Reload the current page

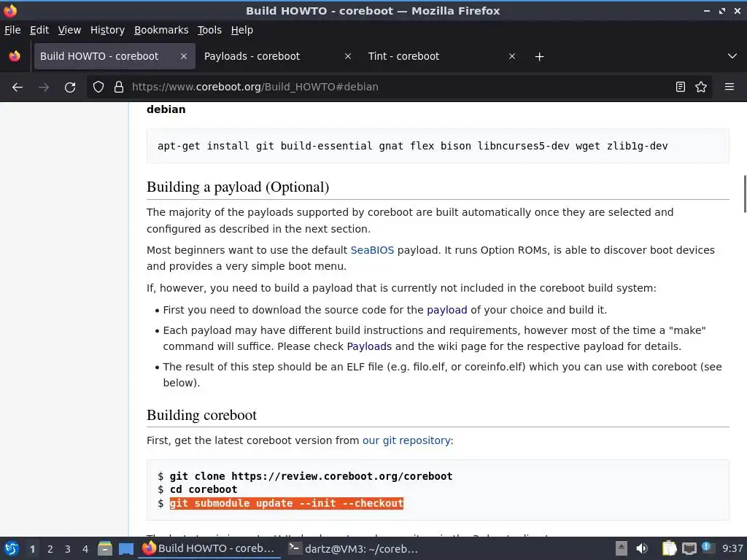pyautogui.click(x=70, y=87)
